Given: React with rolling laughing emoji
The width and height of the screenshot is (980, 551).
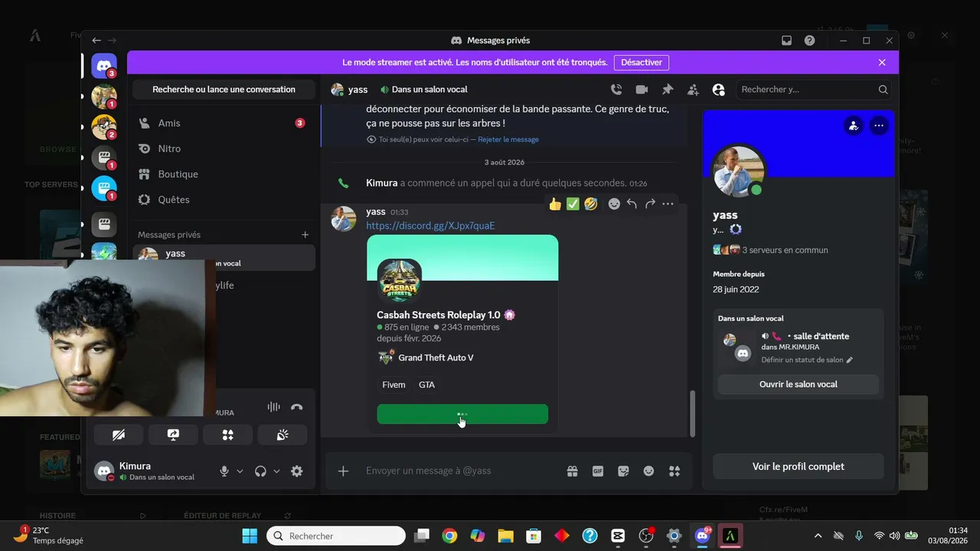Looking at the screenshot, I should 590,204.
